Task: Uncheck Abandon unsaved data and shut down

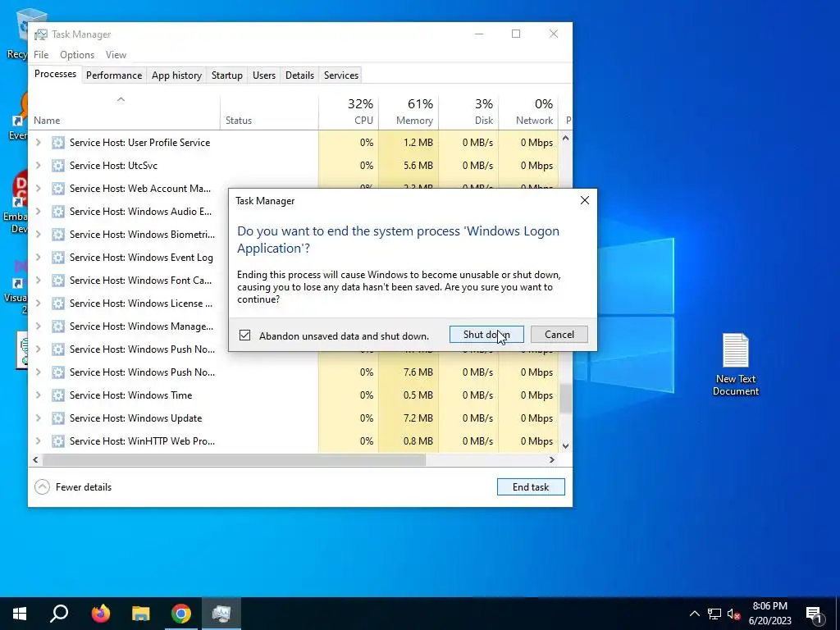Action: [244, 336]
